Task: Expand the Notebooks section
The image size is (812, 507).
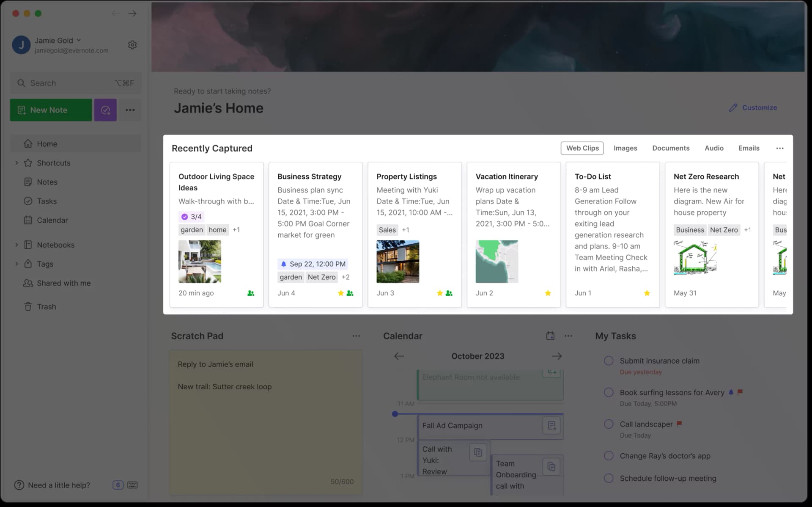Action: coord(17,245)
